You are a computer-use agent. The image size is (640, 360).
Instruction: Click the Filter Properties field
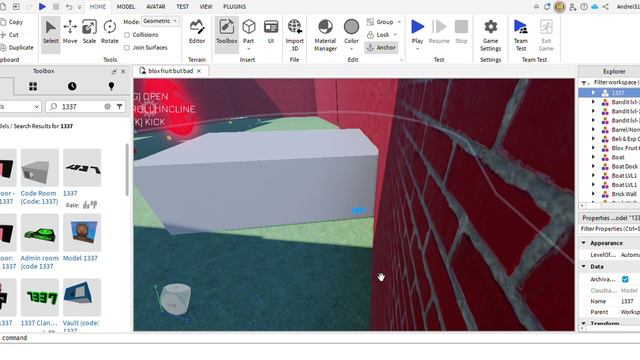coord(610,229)
